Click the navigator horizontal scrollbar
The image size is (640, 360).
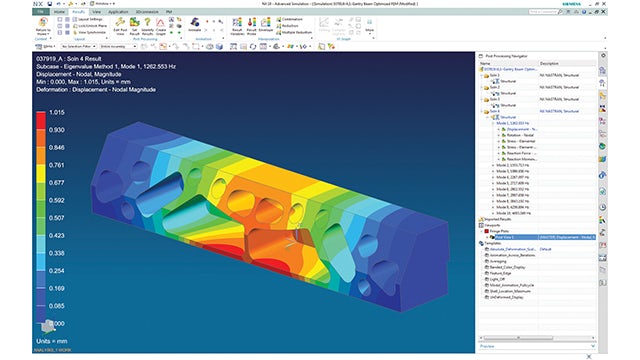coord(518,338)
